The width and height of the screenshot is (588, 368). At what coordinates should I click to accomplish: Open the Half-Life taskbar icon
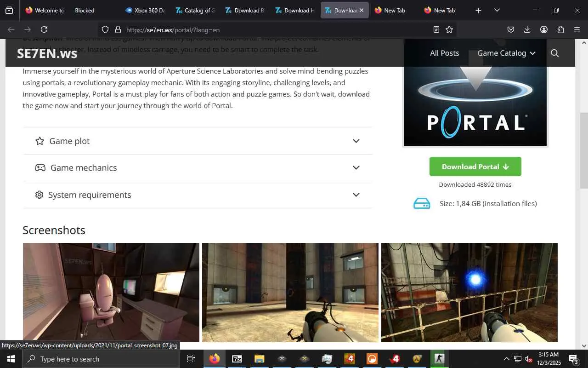tap(417, 359)
